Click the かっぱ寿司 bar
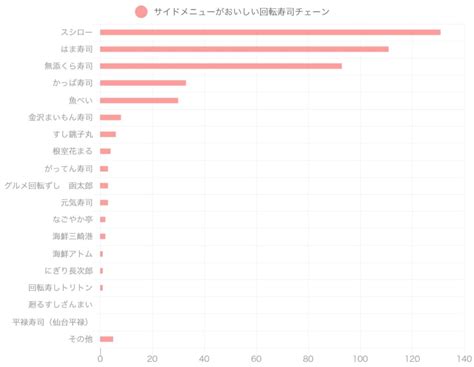Screen dimensions: 474x367 click(143, 83)
